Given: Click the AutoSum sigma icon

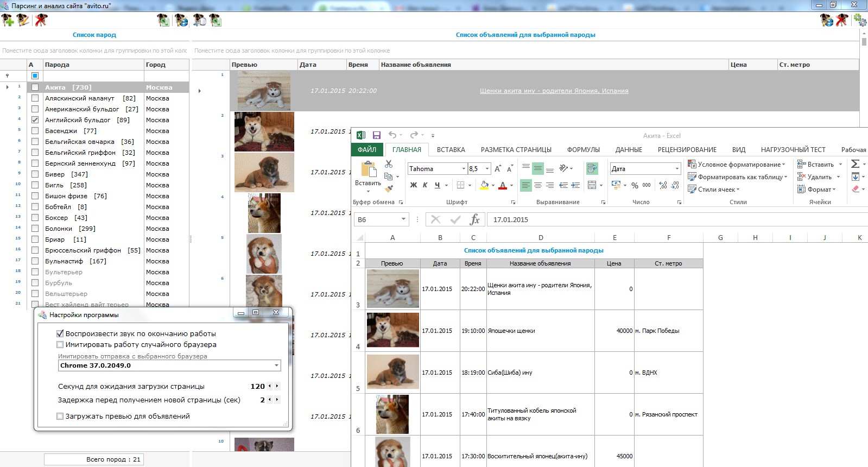Looking at the screenshot, I should [855, 164].
